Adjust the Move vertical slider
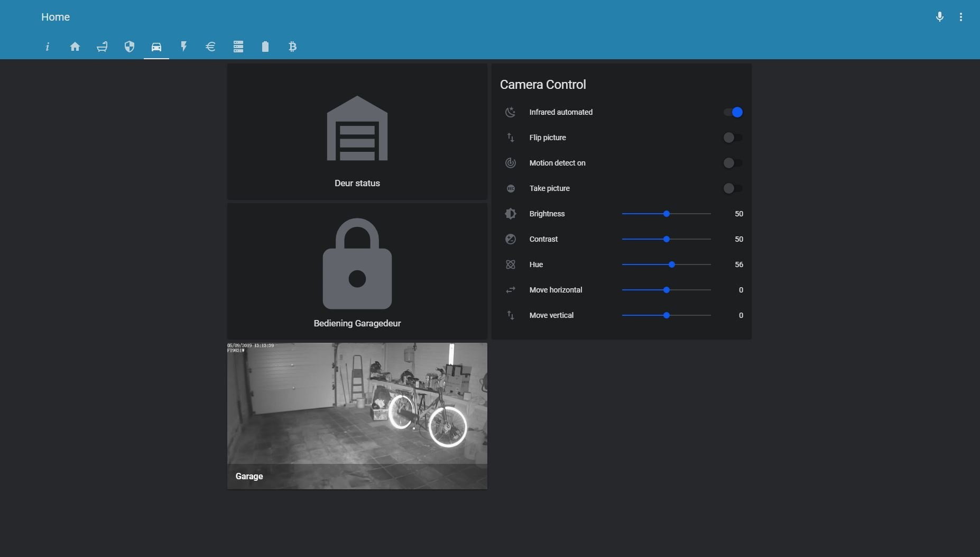The height and width of the screenshot is (557, 980). 667,315
